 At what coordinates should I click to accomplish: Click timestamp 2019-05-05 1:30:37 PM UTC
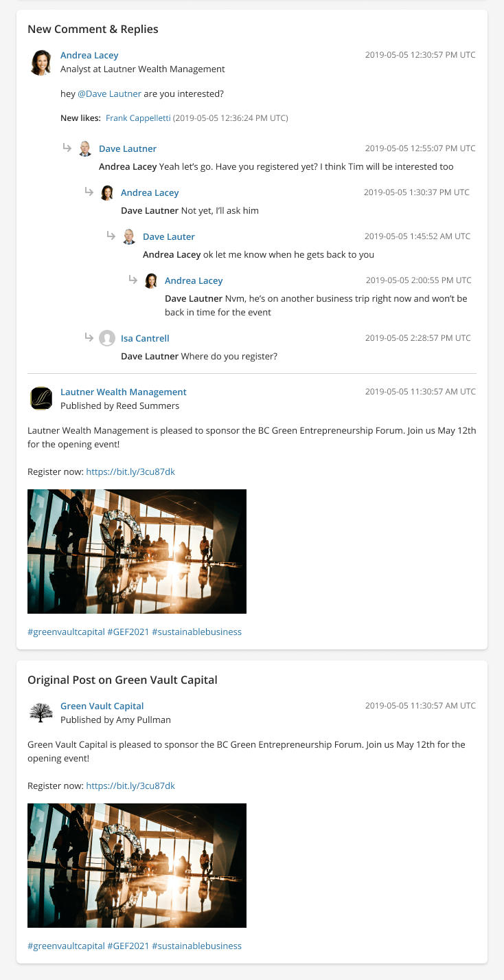click(x=417, y=192)
